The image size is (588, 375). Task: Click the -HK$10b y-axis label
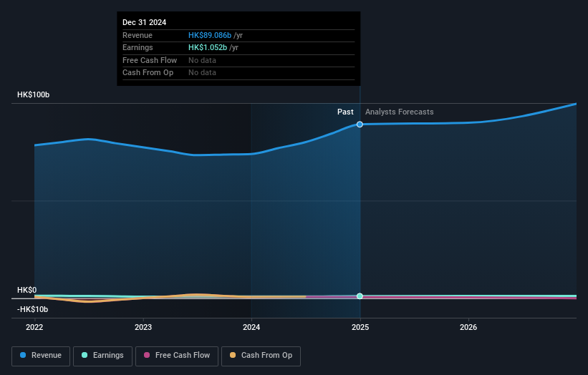coord(33,309)
